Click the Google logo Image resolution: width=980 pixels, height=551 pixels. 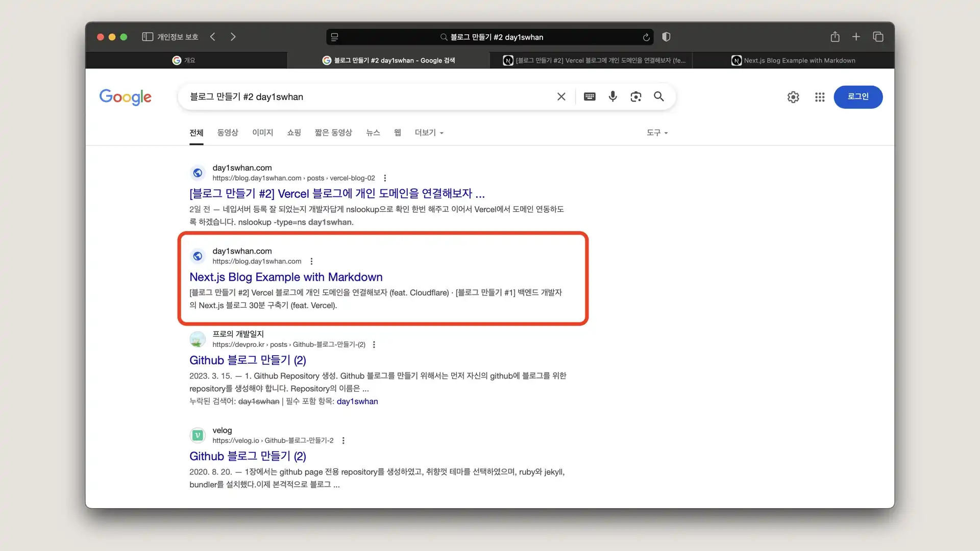[x=125, y=97]
